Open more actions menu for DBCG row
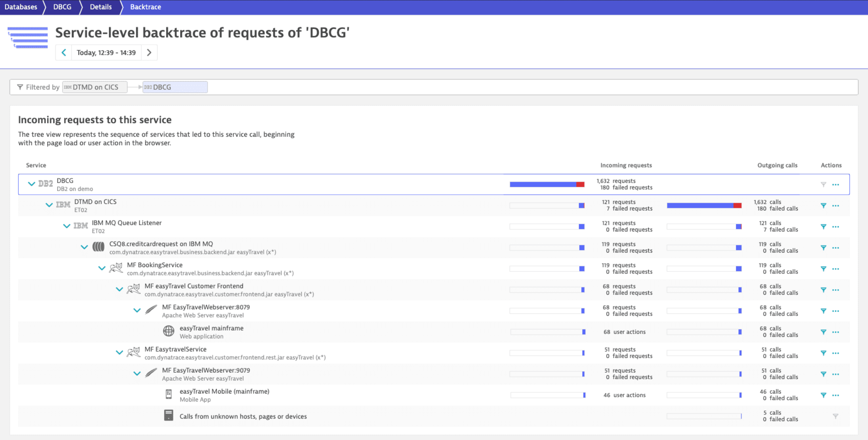 point(836,185)
